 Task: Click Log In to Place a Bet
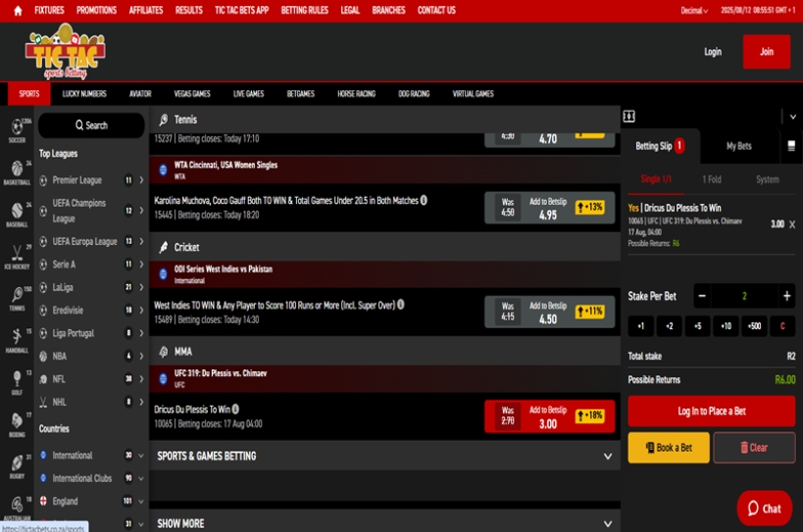[x=712, y=411]
